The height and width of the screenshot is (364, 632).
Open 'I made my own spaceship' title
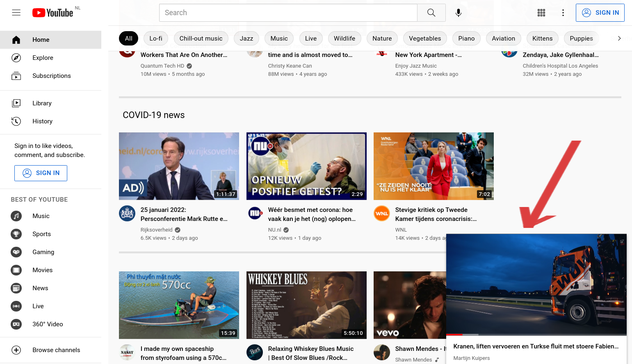[183, 353]
